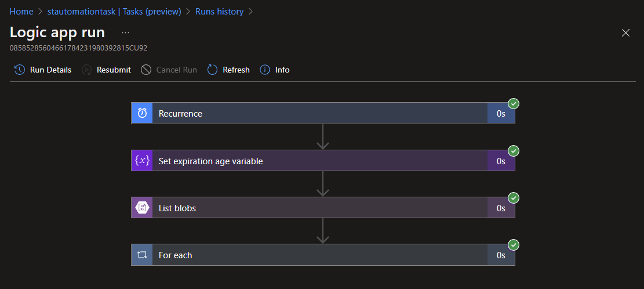
Task: Click the Refresh circular arrow icon
Action: coord(212,70)
